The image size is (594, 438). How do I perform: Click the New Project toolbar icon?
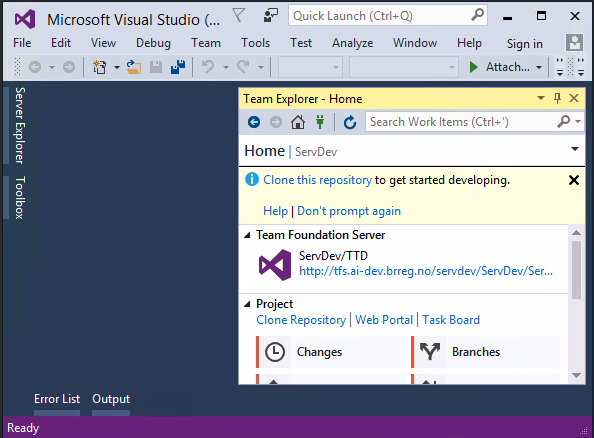click(x=100, y=67)
